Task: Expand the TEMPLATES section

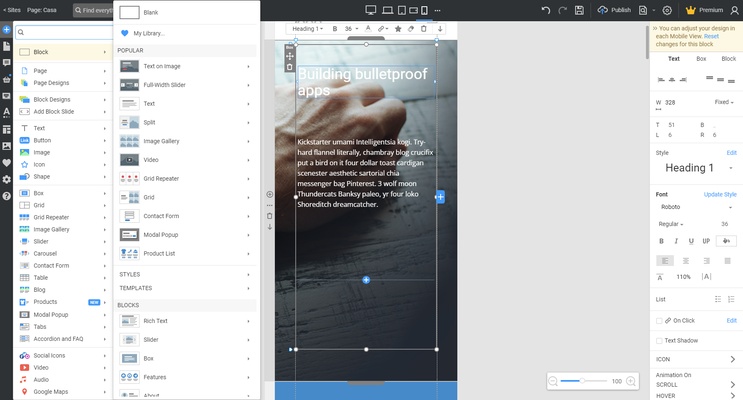Action: tap(186, 288)
